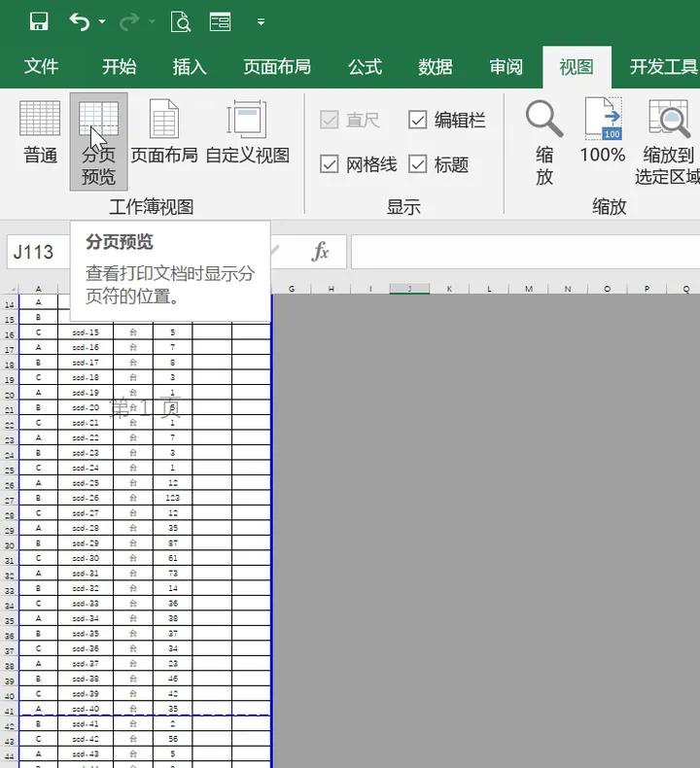Set zoom to 100% button
The width and height of the screenshot is (700, 768).
click(x=602, y=132)
